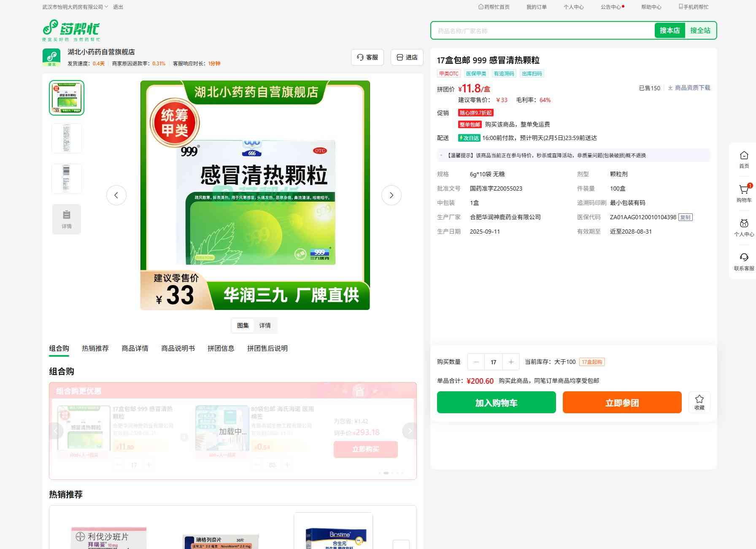Viewport: 756px width, 549px height.
Task: Download product qualifications via 商品资质下载 link
Action: [x=689, y=88]
